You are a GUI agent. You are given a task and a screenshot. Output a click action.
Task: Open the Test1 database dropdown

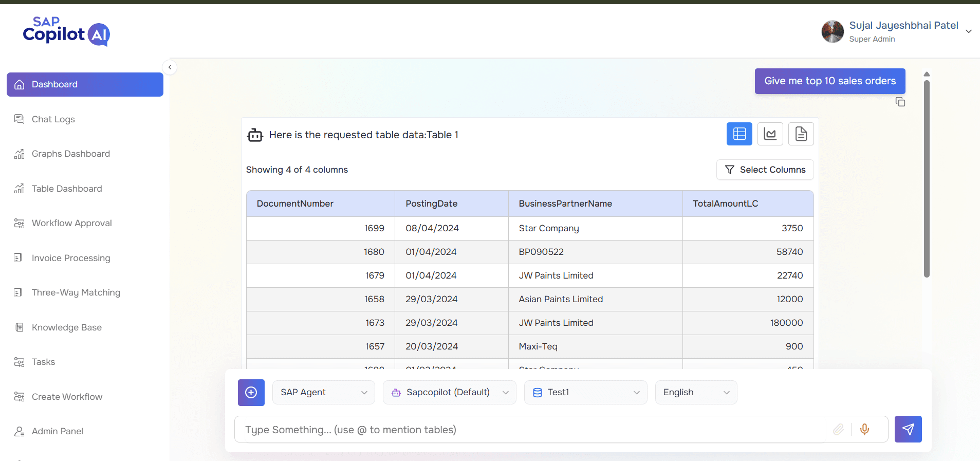click(x=586, y=393)
